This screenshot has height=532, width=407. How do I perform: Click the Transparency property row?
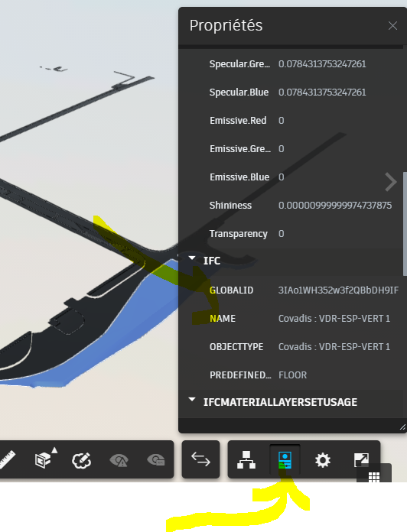pos(291,233)
